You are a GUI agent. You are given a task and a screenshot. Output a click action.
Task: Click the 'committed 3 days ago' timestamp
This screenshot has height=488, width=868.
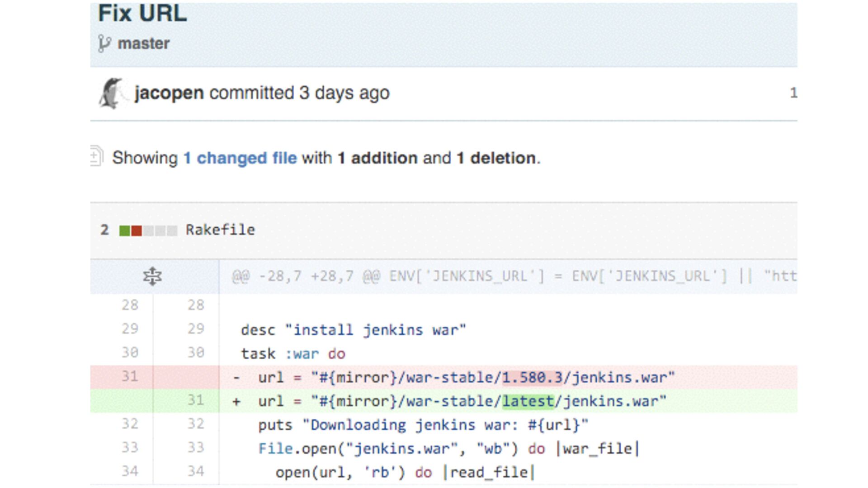coord(299,93)
